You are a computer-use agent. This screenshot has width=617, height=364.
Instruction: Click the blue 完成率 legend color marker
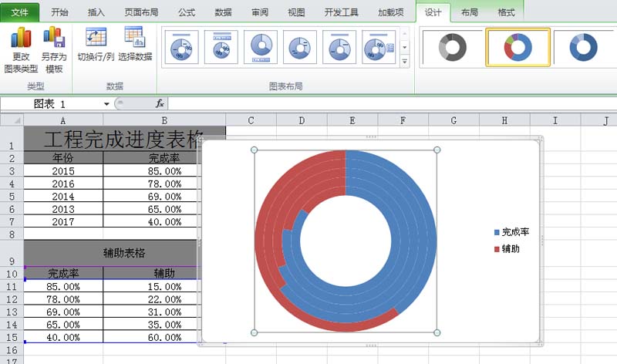(x=497, y=233)
